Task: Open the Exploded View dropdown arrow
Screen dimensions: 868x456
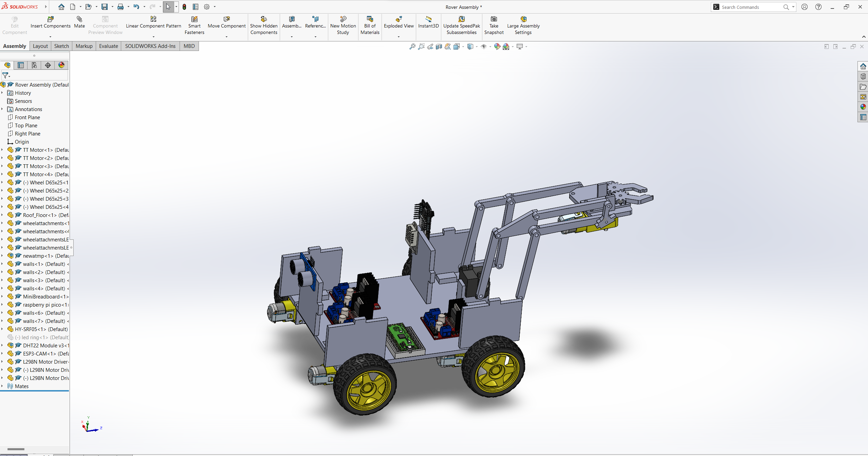Action: (x=399, y=37)
